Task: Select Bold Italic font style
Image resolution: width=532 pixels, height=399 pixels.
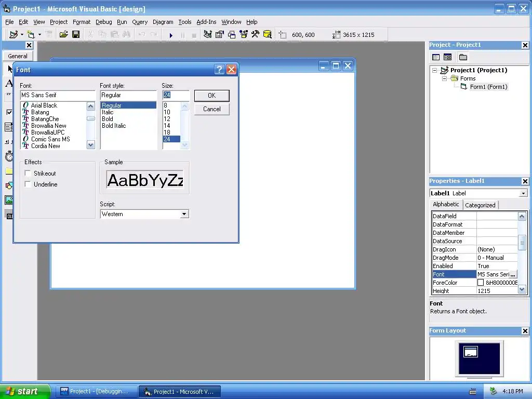Action: coord(114,126)
